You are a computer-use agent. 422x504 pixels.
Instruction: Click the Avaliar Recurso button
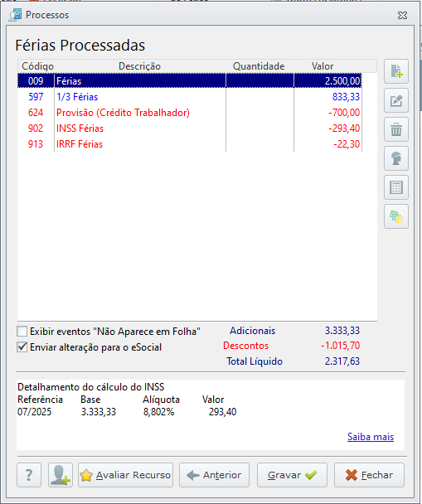pyautogui.click(x=125, y=475)
